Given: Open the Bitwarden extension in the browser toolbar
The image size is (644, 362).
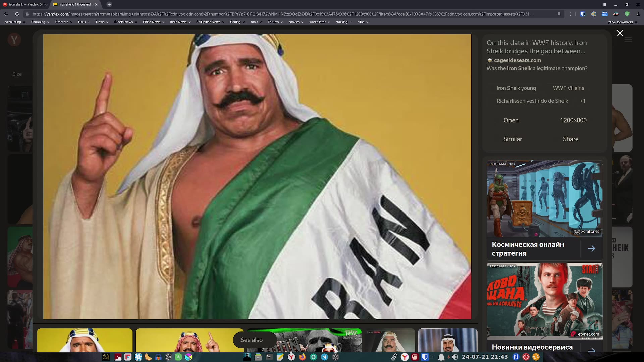Looking at the screenshot, I should (x=583, y=14).
